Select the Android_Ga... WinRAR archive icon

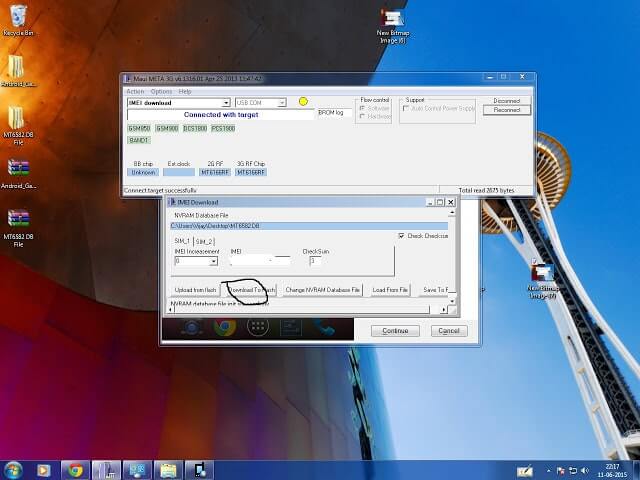(x=18, y=173)
